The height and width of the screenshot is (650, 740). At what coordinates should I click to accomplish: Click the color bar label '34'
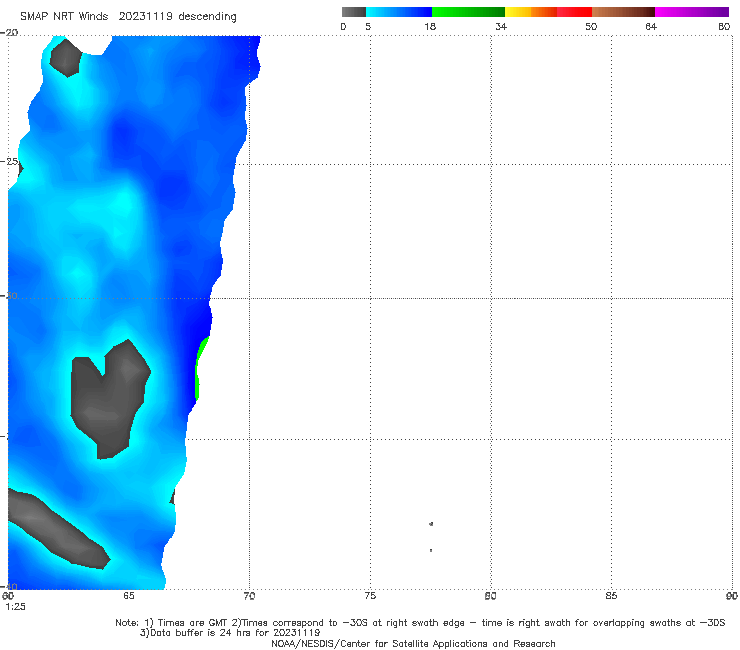501,27
